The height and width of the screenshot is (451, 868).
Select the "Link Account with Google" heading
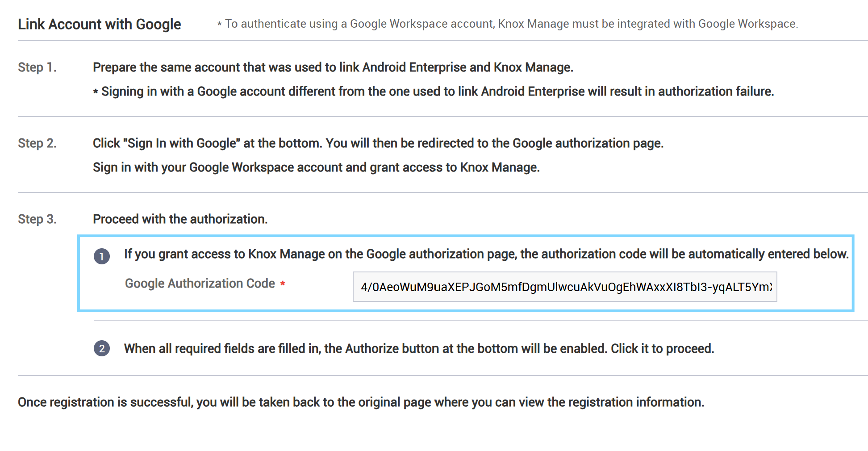[100, 24]
